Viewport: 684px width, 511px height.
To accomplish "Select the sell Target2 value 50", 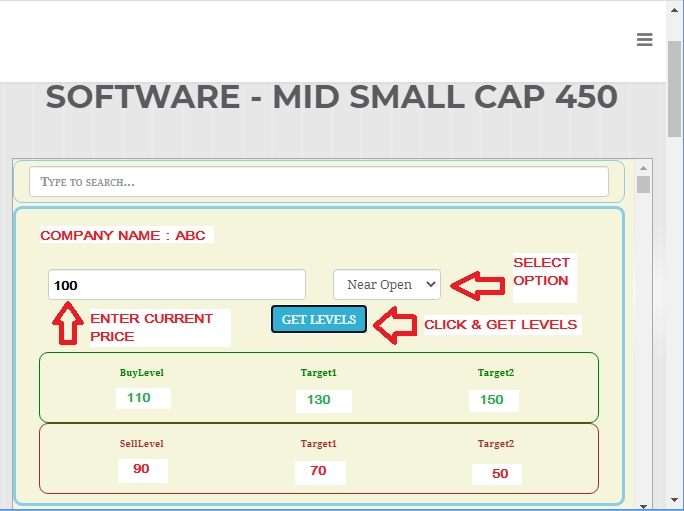I will [497, 473].
